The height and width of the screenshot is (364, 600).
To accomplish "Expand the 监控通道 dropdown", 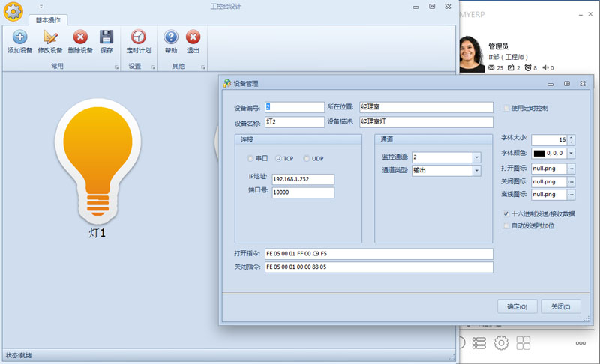I will coord(476,157).
